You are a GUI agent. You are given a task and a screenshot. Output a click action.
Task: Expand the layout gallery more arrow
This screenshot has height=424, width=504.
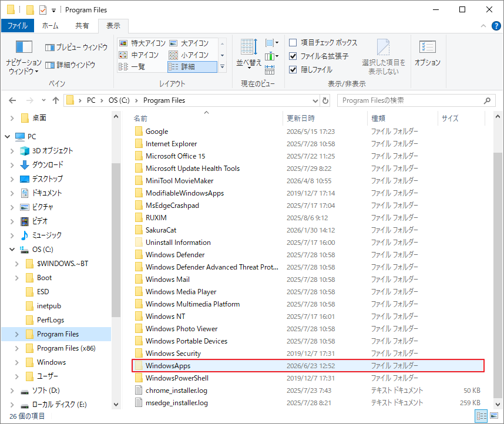coord(222,67)
